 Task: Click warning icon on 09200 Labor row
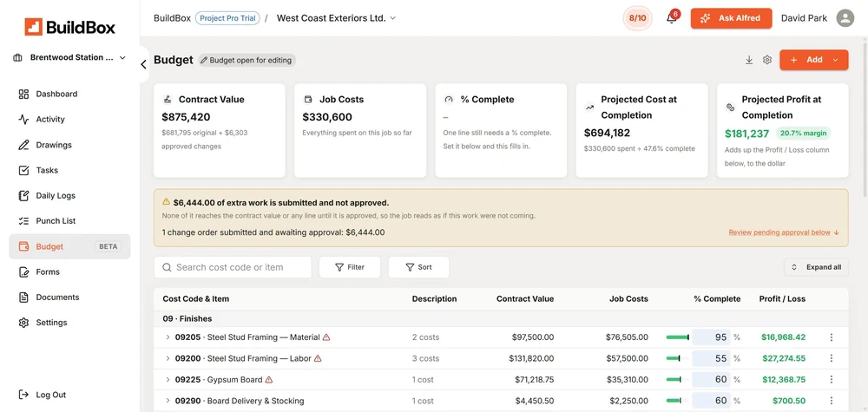(x=318, y=358)
